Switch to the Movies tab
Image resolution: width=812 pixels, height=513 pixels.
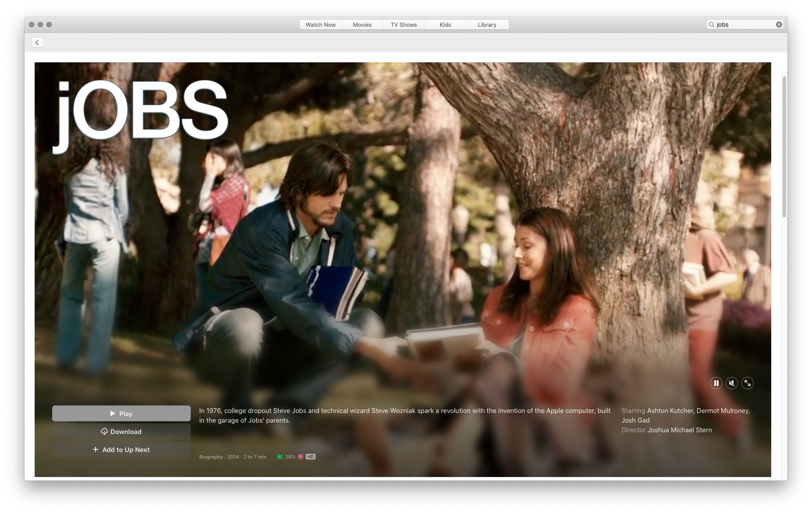click(x=362, y=25)
